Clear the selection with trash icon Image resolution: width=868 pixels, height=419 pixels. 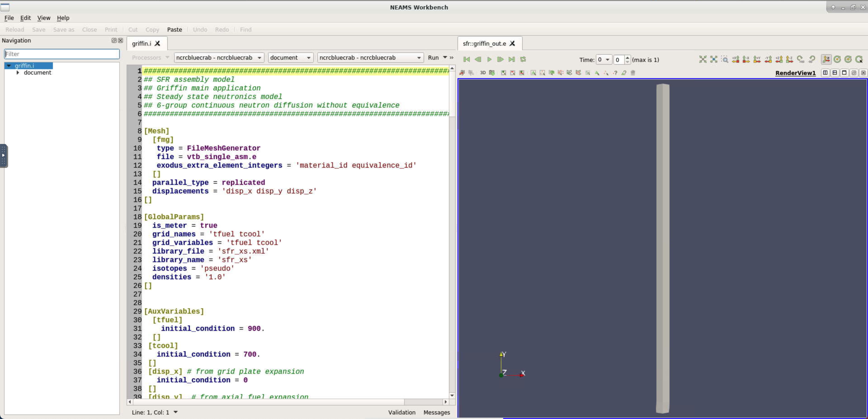point(633,73)
